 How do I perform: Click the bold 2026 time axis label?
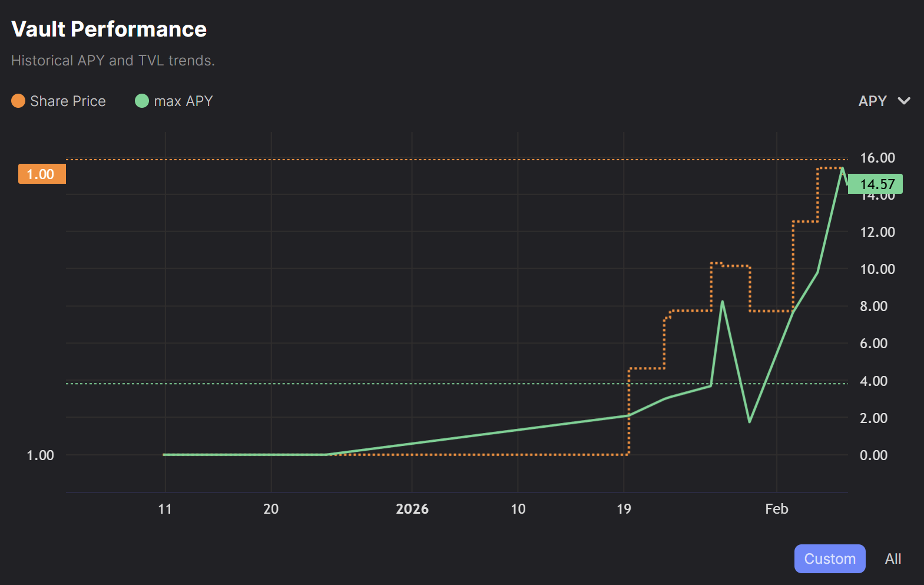coord(412,509)
